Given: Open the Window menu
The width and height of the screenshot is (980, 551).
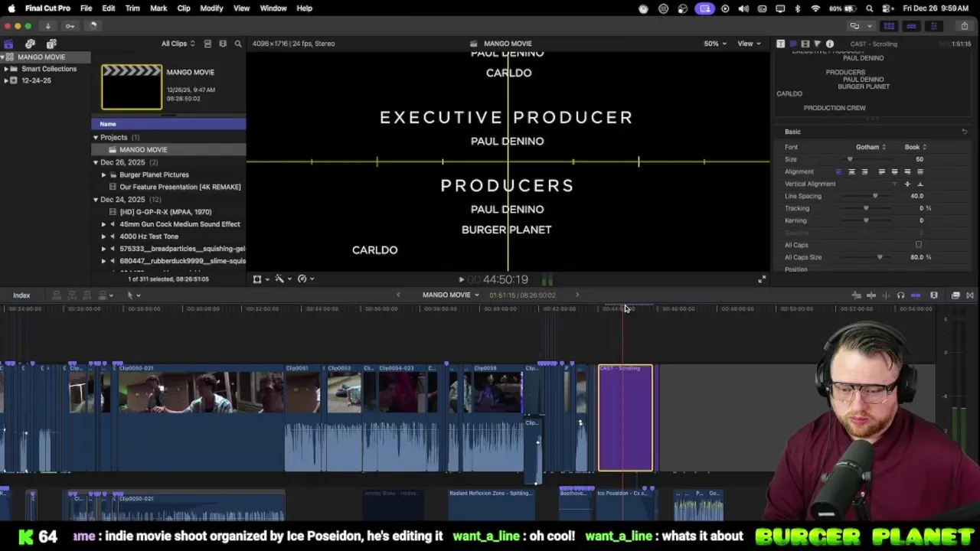Looking at the screenshot, I should coord(273,8).
